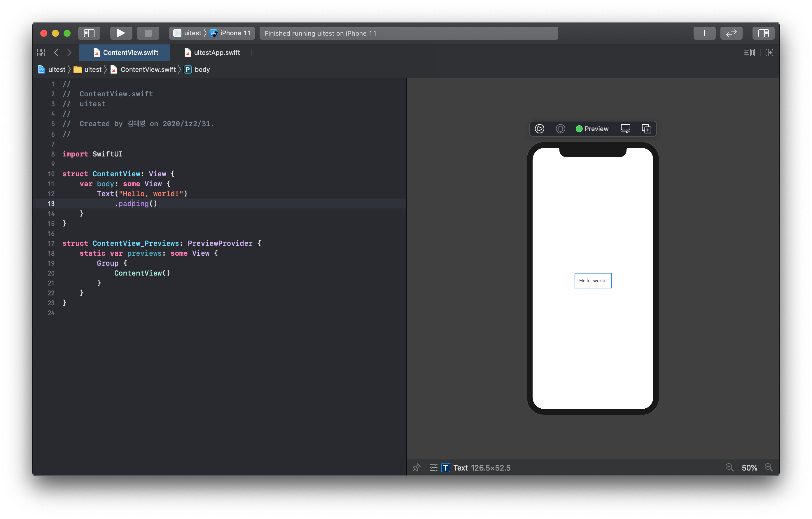
Task: Open Adjust Editor Options menu
Action: [749, 53]
